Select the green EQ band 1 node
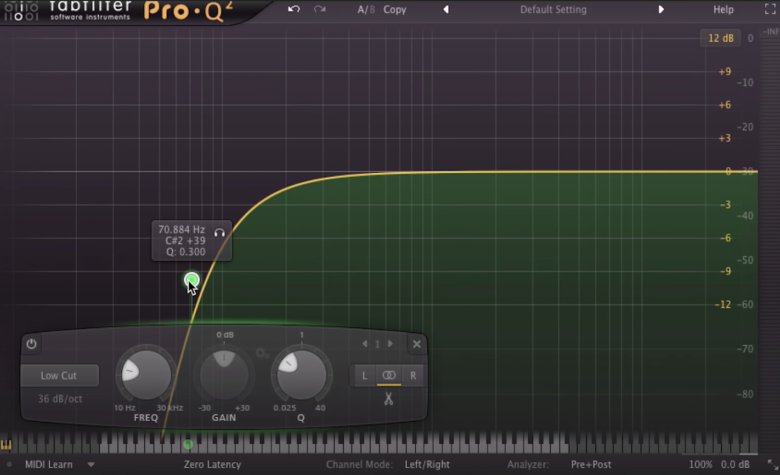 pyautogui.click(x=192, y=281)
